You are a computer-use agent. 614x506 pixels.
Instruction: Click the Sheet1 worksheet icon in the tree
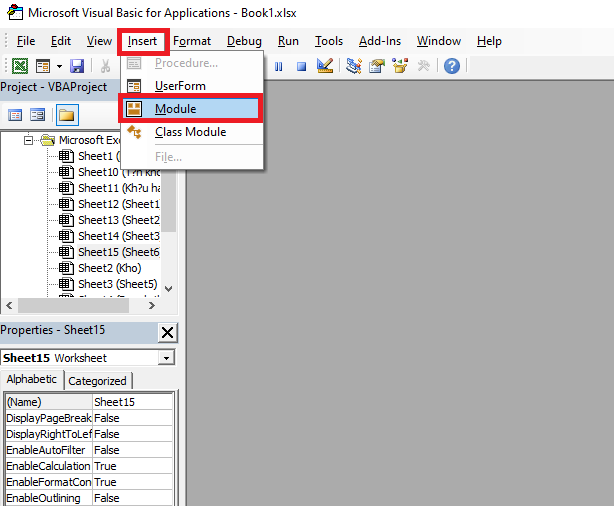click(x=66, y=156)
